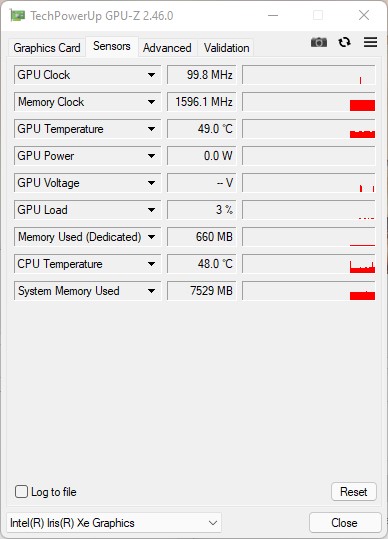Click the refresh arrows icon

pyautogui.click(x=344, y=42)
